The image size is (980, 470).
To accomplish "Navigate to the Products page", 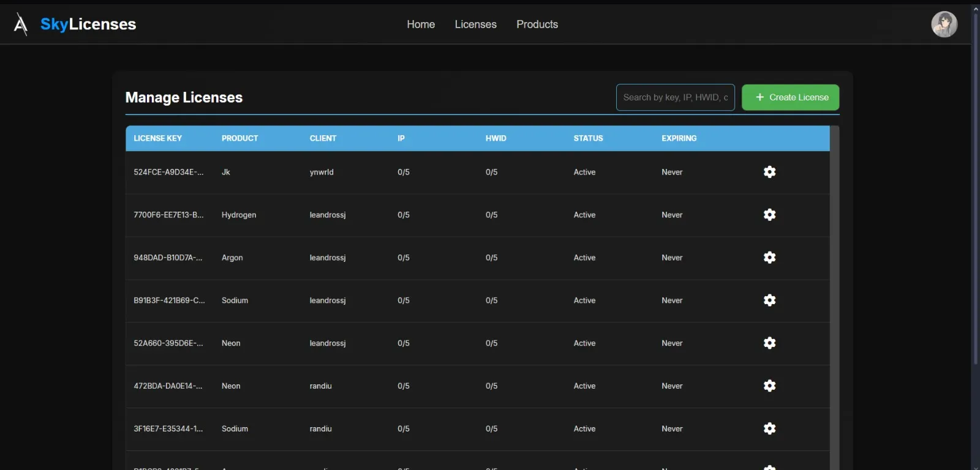I will pyautogui.click(x=537, y=24).
